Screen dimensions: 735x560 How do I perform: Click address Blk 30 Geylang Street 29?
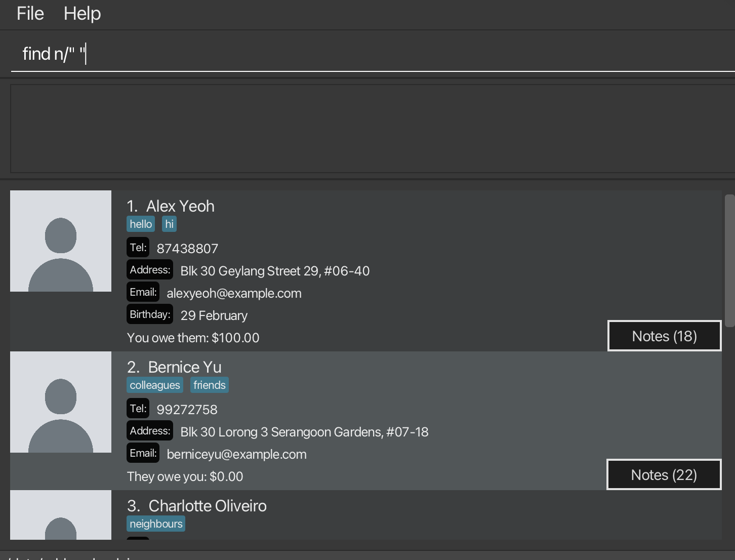pos(275,271)
